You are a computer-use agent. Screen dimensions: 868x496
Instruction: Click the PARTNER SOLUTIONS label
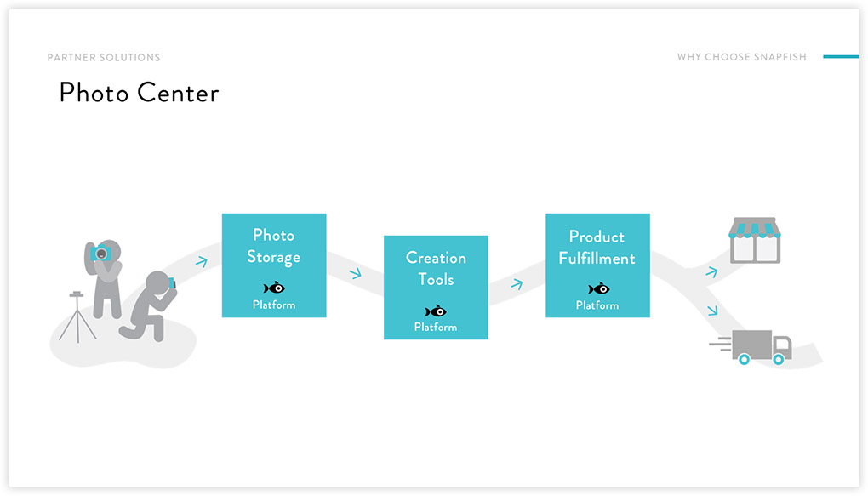104,58
